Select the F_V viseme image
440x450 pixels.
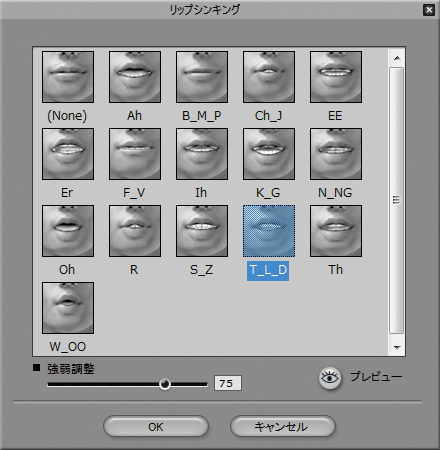[135, 154]
